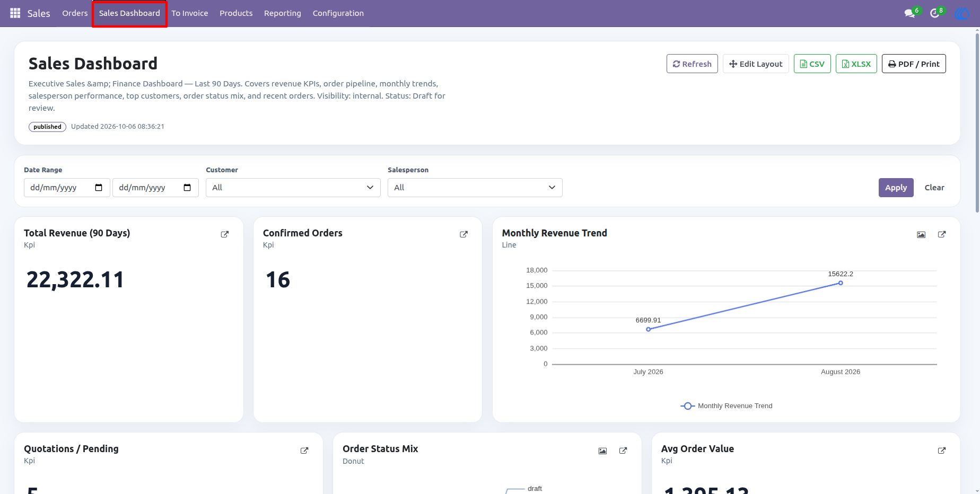980x494 pixels.
Task: Export Order Status Mix chart as image
Action: click(x=602, y=451)
